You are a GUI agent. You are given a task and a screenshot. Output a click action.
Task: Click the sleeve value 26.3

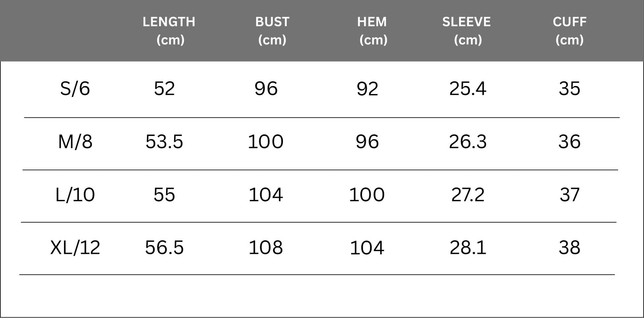[468, 142]
